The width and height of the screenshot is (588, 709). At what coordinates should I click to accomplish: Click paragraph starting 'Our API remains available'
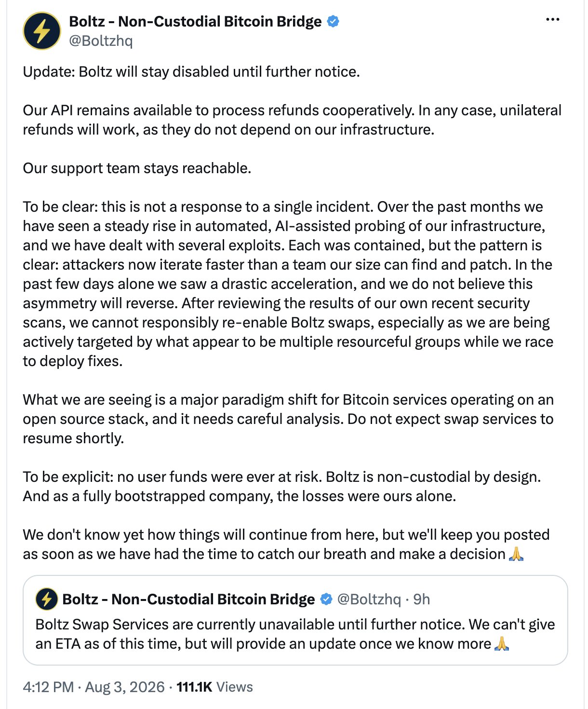(x=292, y=120)
